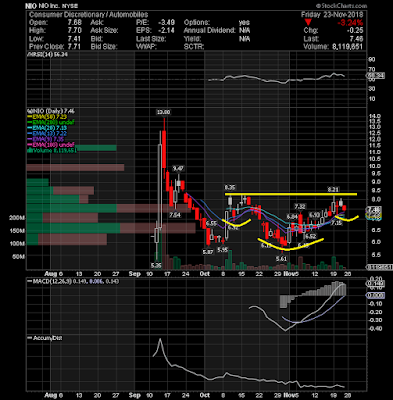The height and width of the screenshot is (400, 393).
Task: Click the red down-triangle change indicator
Action: 309,22
